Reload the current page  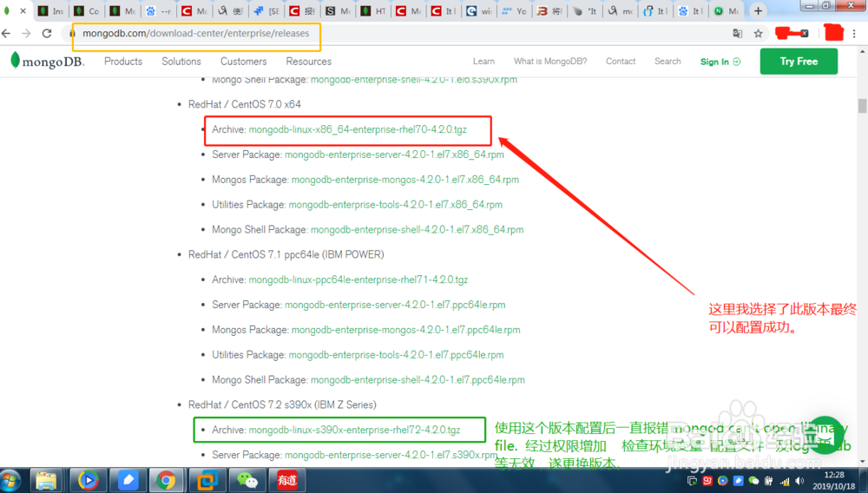pyautogui.click(x=47, y=33)
